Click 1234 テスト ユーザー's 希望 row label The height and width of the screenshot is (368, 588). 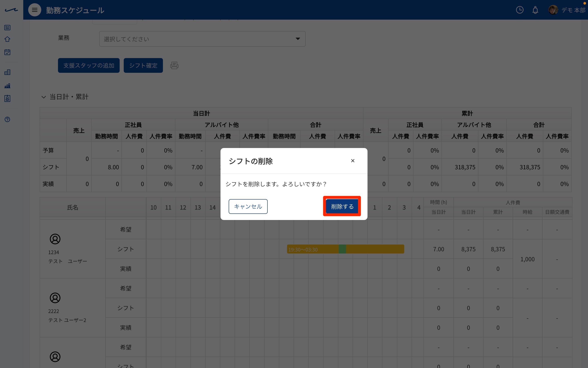click(126, 230)
